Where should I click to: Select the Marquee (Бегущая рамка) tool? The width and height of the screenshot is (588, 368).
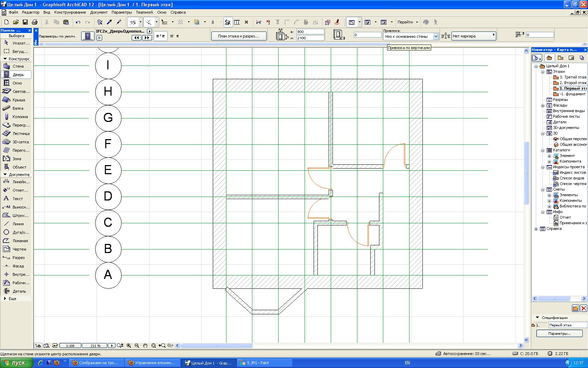(x=16, y=52)
